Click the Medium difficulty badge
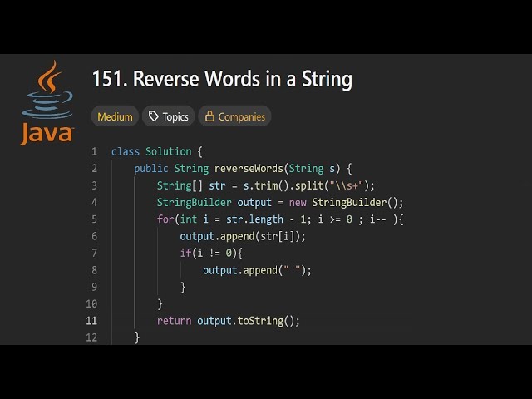Screen dimensions: 532x399 [115, 116]
